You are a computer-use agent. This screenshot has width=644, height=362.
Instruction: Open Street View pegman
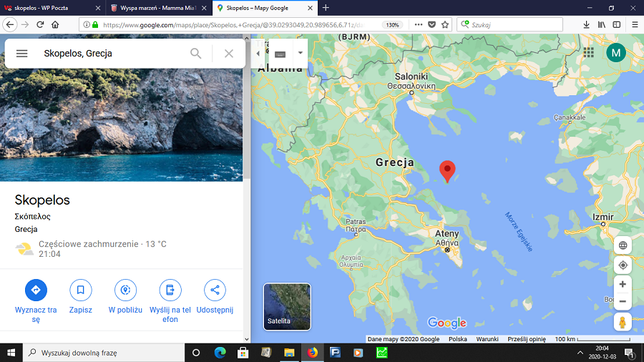click(x=623, y=322)
